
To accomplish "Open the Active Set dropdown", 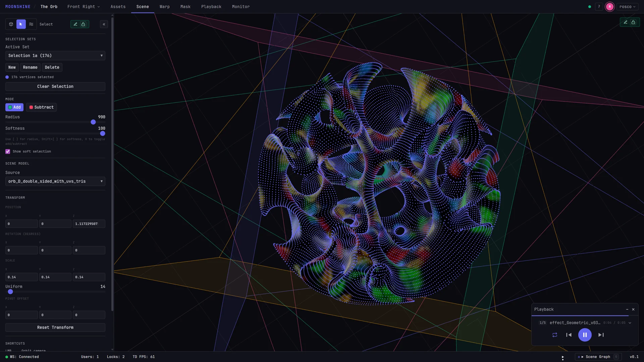I will pos(55,56).
